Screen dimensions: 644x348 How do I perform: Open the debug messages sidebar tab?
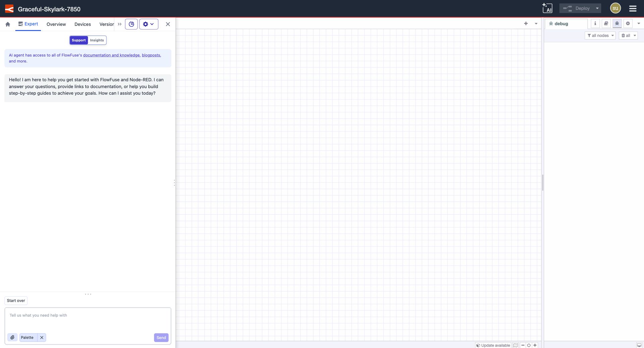click(x=617, y=23)
